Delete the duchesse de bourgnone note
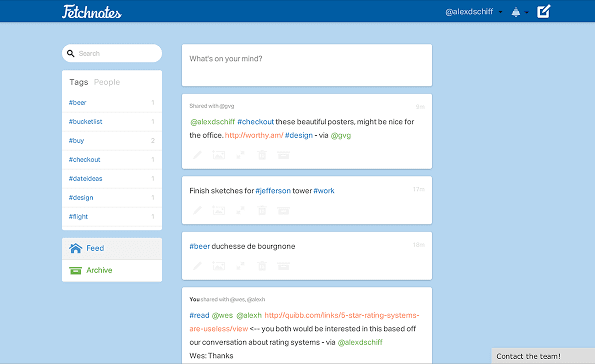This screenshot has width=595, height=364. click(262, 266)
